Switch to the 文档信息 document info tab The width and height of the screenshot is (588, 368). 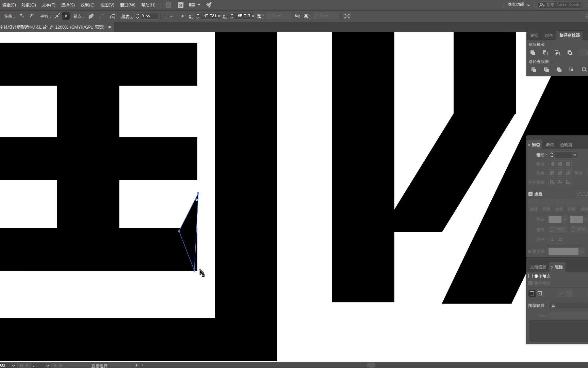[538, 267]
